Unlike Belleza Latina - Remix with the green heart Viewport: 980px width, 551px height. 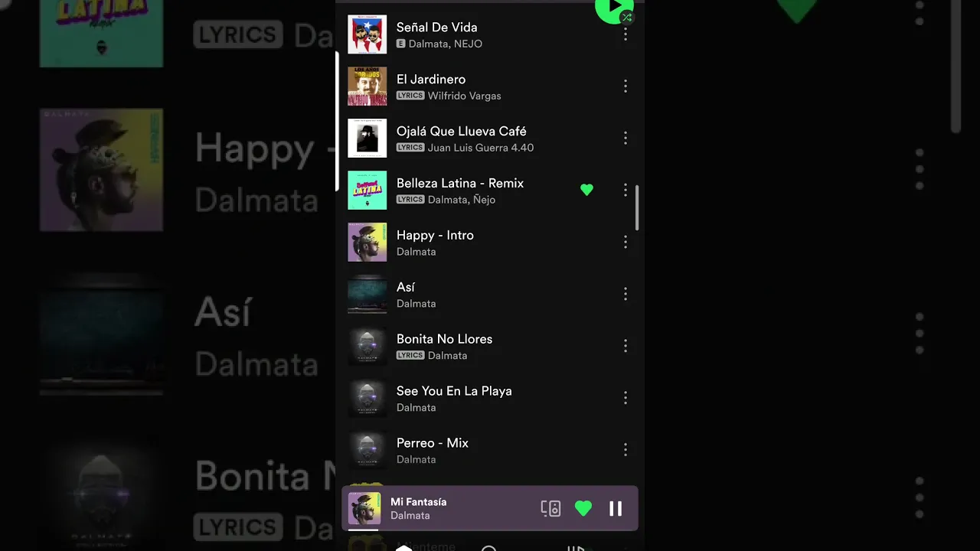click(x=586, y=190)
